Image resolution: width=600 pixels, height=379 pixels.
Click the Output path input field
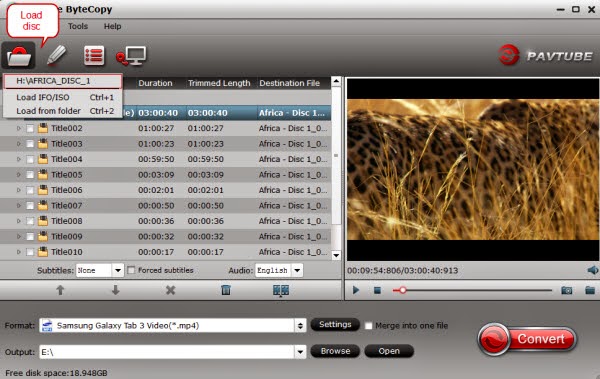click(x=167, y=352)
